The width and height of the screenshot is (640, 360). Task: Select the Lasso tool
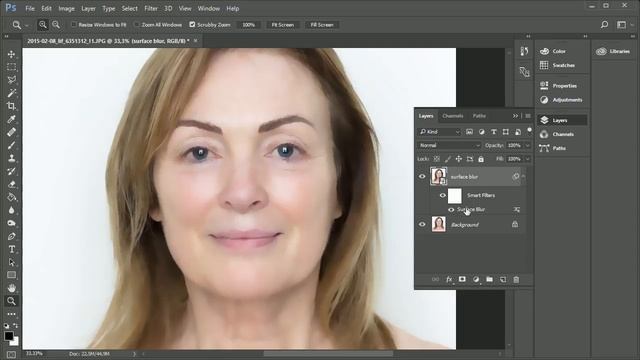[x=11, y=80]
